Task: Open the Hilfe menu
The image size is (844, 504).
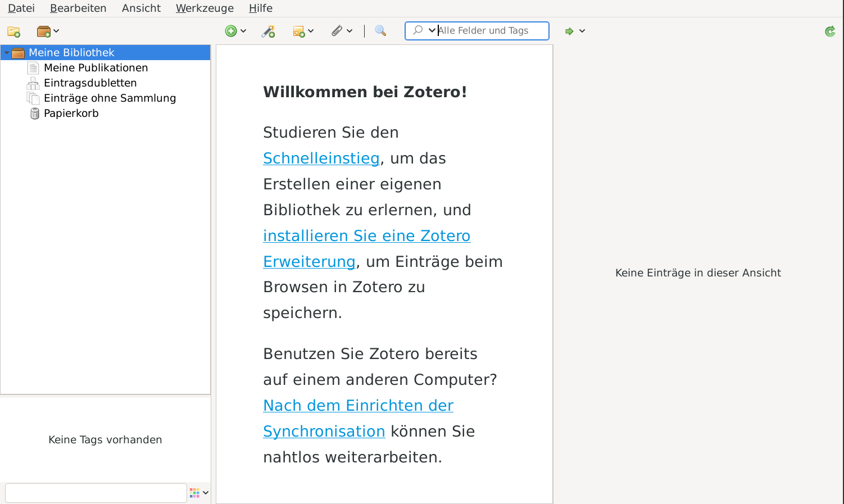Action: click(x=261, y=8)
